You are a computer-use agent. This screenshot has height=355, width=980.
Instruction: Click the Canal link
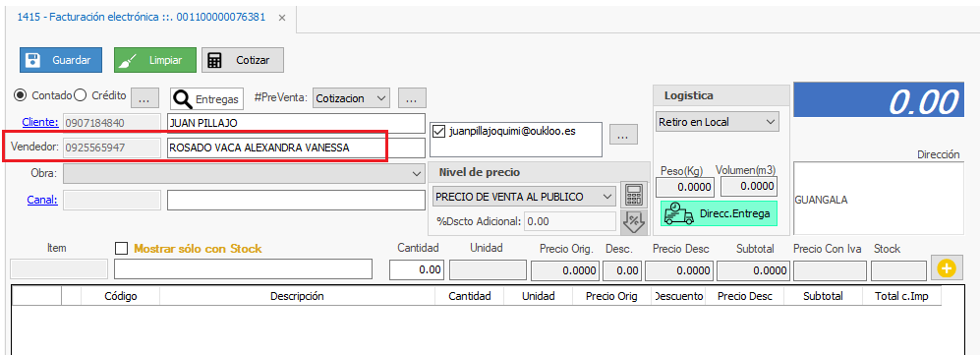(x=42, y=200)
